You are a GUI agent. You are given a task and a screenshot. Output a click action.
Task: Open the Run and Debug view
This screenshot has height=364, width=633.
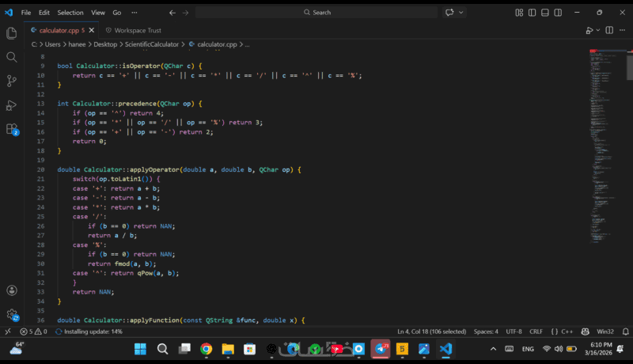(x=12, y=105)
